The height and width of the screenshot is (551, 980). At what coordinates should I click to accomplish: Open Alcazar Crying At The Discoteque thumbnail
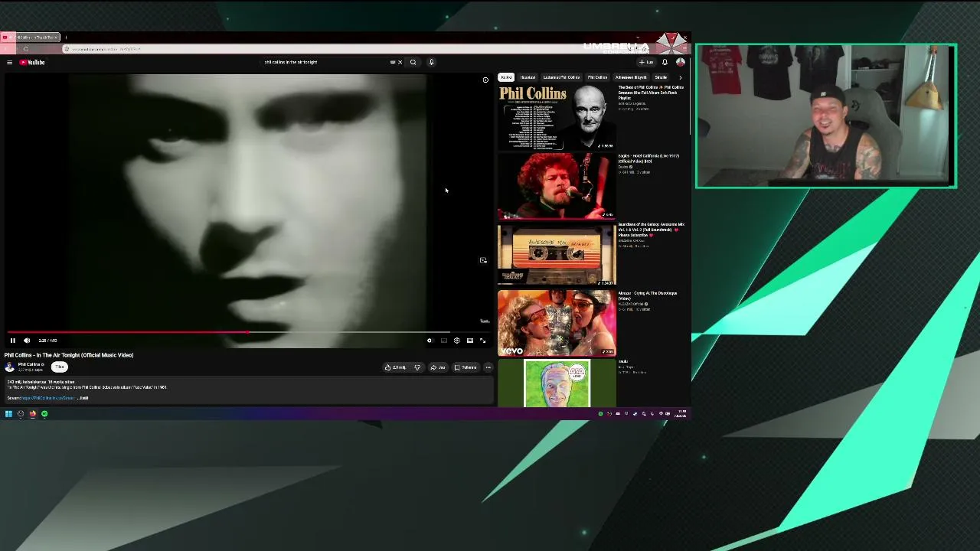557,323
